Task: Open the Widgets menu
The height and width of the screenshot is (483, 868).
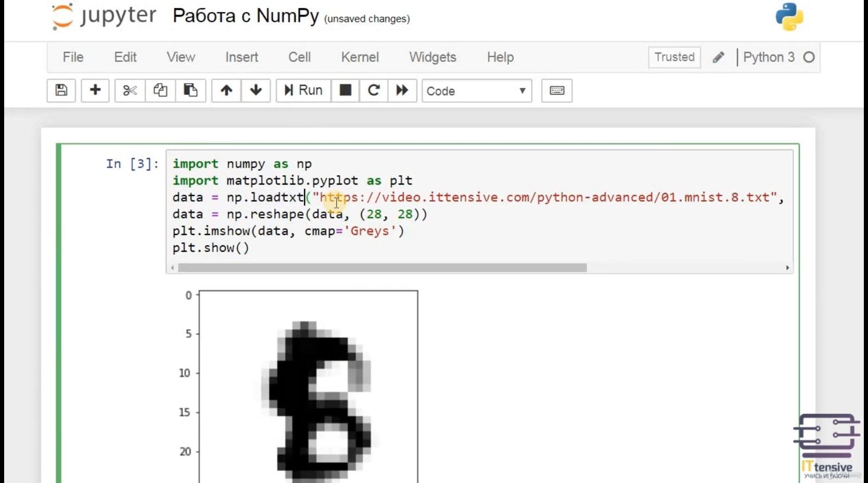Action: (x=433, y=57)
